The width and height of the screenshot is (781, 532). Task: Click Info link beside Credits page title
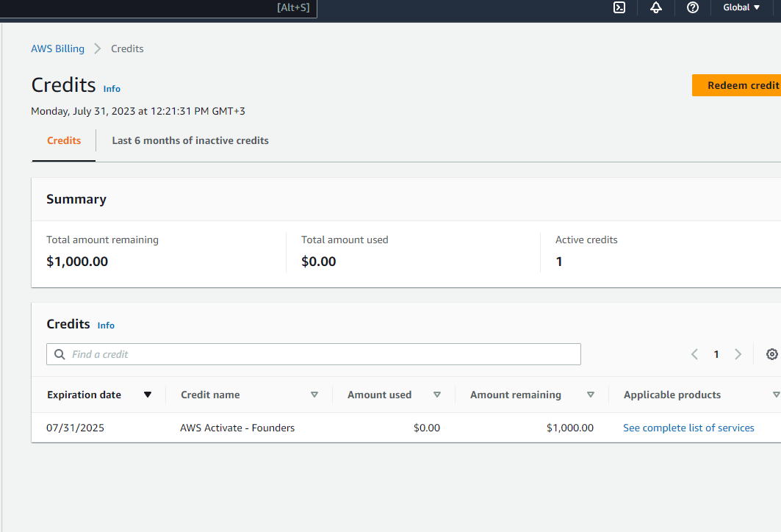[112, 89]
